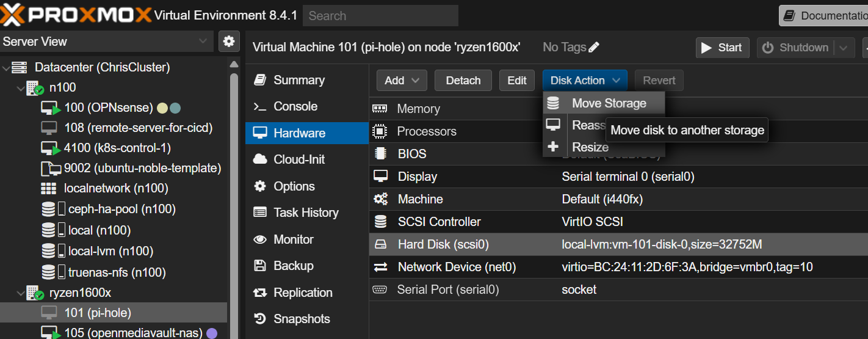The image size is (868, 339).
Task: Click the Start button
Action: click(x=722, y=48)
